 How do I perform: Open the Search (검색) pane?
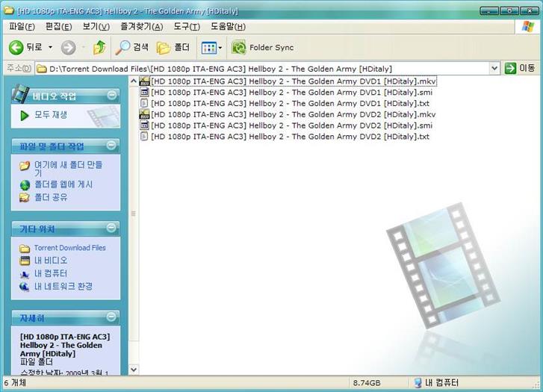click(132, 48)
